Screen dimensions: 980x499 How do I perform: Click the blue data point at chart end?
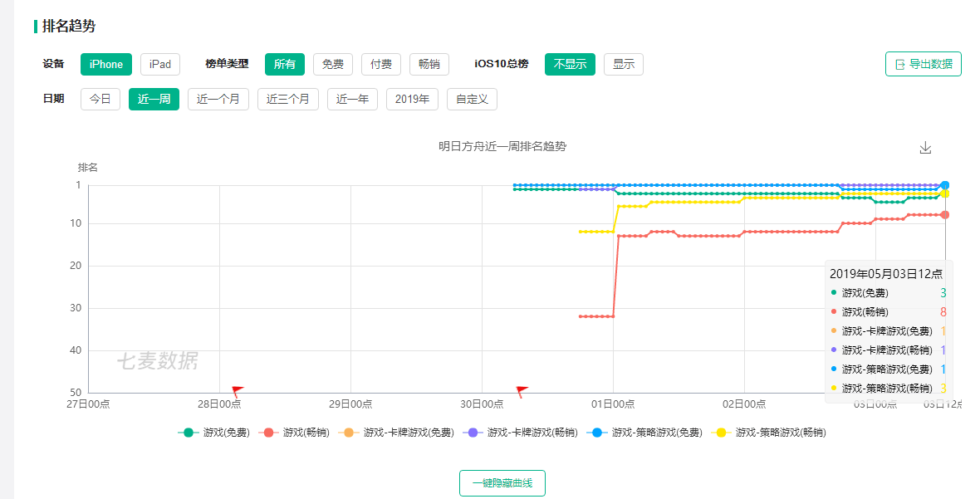945,185
